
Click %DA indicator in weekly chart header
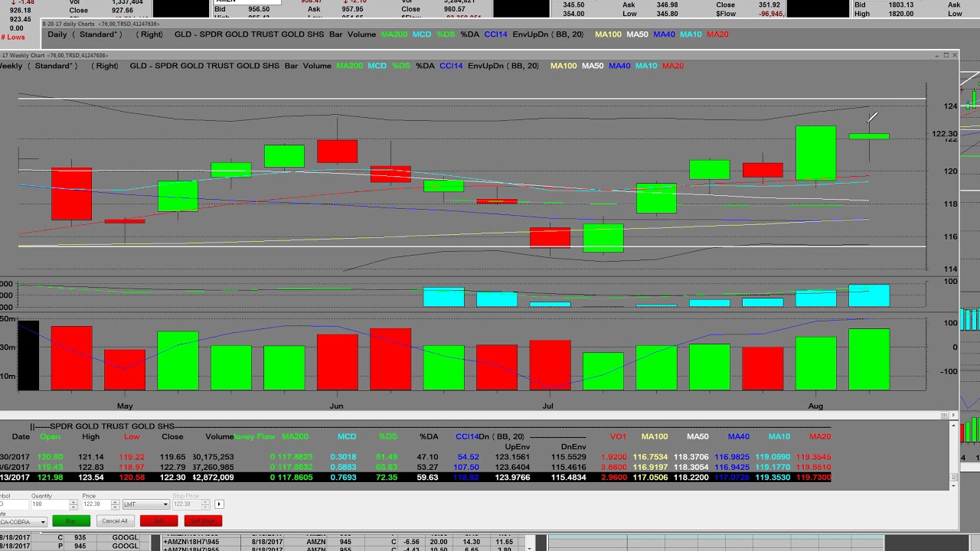[x=425, y=66]
